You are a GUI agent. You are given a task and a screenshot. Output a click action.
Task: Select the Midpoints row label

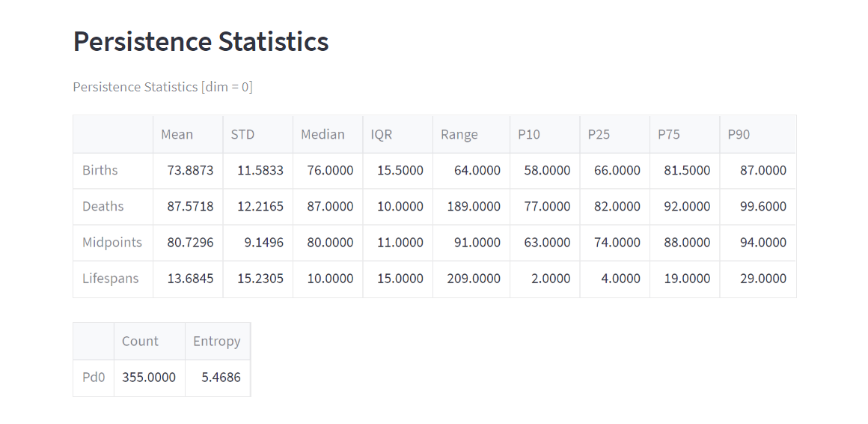(x=112, y=243)
